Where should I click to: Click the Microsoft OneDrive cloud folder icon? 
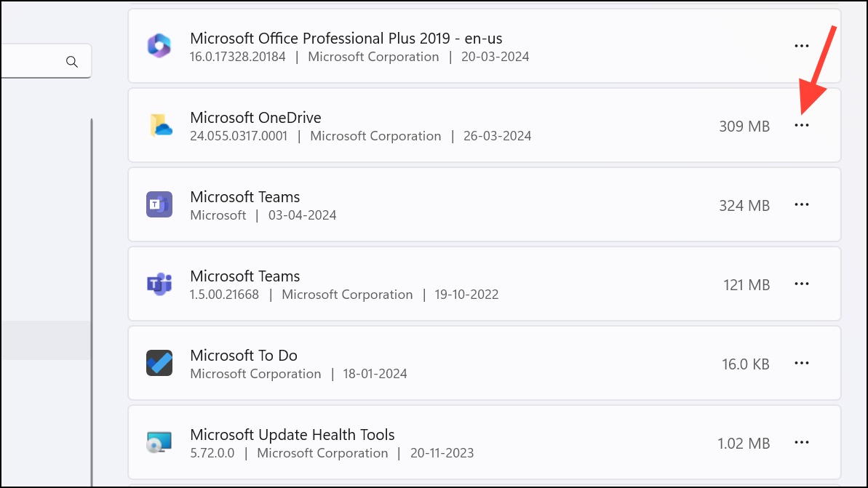point(161,125)
